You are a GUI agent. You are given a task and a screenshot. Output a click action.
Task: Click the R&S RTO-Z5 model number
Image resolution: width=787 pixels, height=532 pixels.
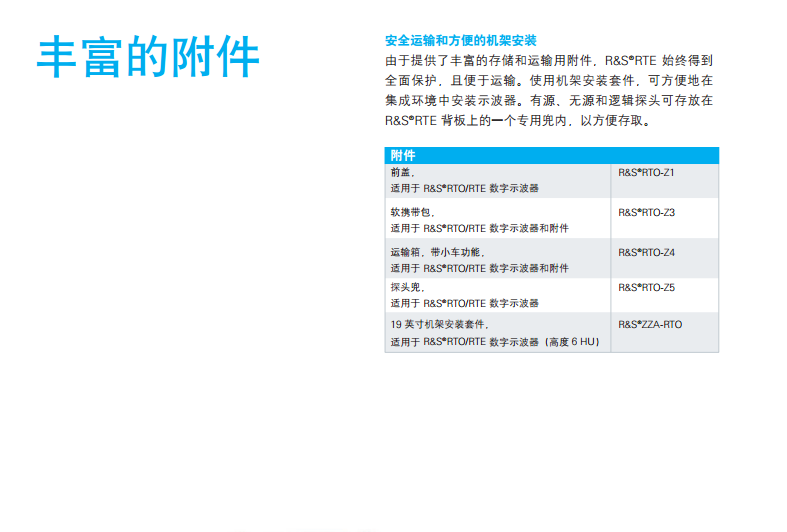[x=646, y=288]
